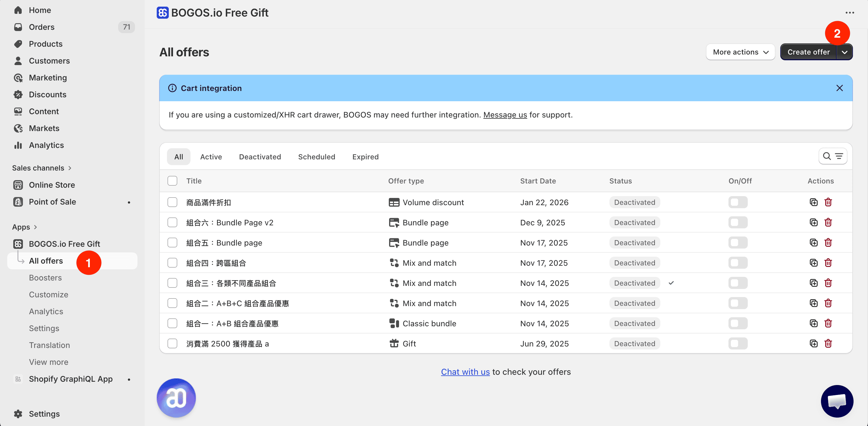The height and width of the screenshot is (426, 868).
Task: Delete the 組合六：Bundle Page v2 offer
Action: click(828, 222)
